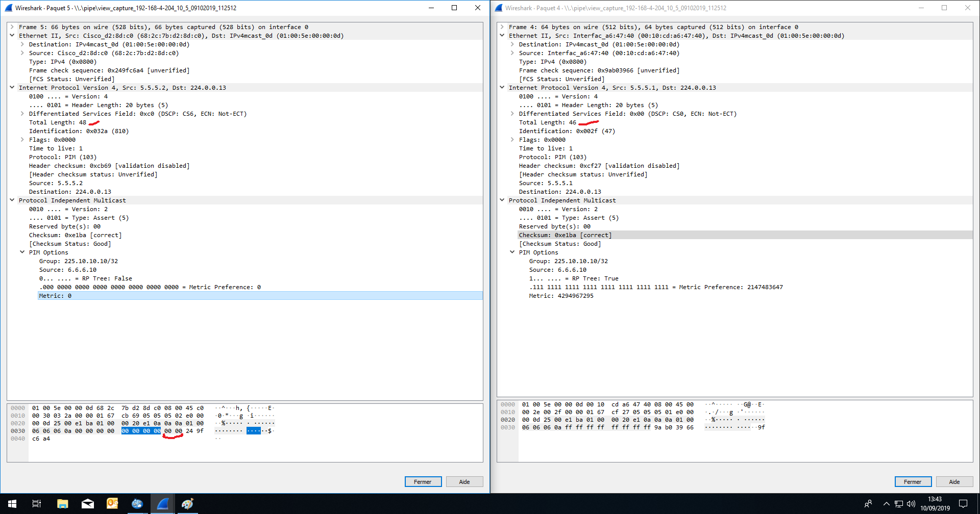The width and height of the screenshot is (980, 514).
Task: Select the RP Tree: False row
Action: pyautogui.click(x=86, y=278)
